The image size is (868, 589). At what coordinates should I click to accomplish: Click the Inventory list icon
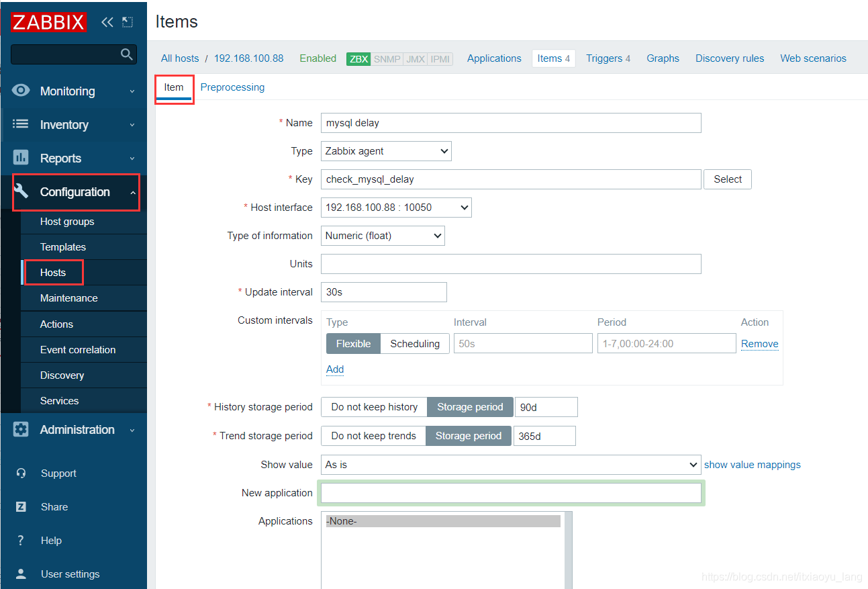[x=21, y=124]
